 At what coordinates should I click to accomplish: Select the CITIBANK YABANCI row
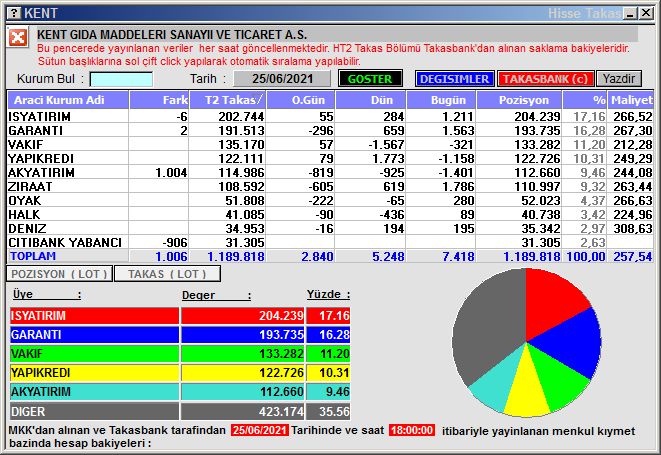tap(330, 242)
